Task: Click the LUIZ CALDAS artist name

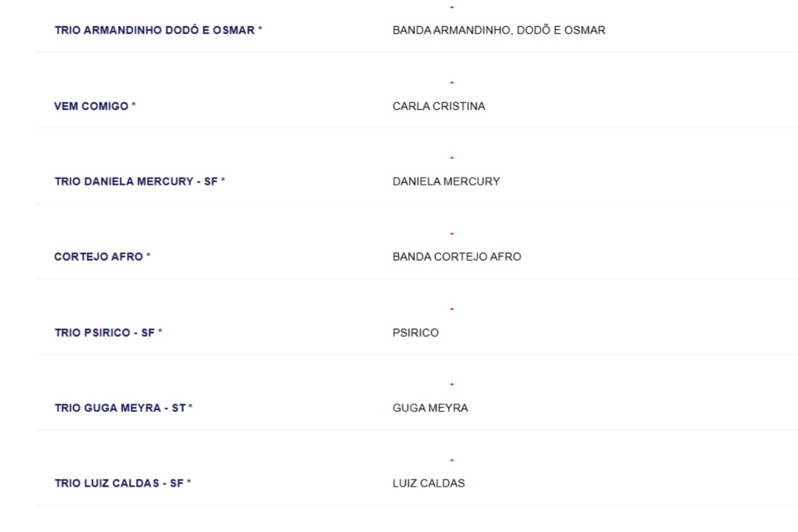Action: pyautogui.click(x=429, y=483)
